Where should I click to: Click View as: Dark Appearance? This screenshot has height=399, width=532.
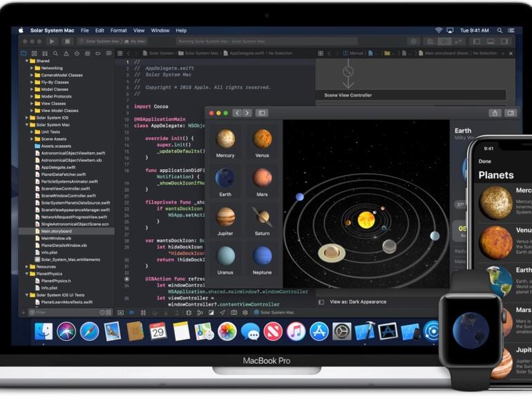(x=358, y=302)
